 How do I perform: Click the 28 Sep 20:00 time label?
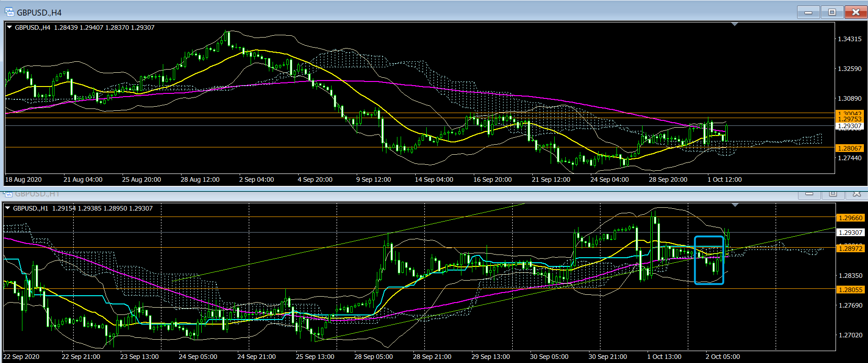click(668, 179)
